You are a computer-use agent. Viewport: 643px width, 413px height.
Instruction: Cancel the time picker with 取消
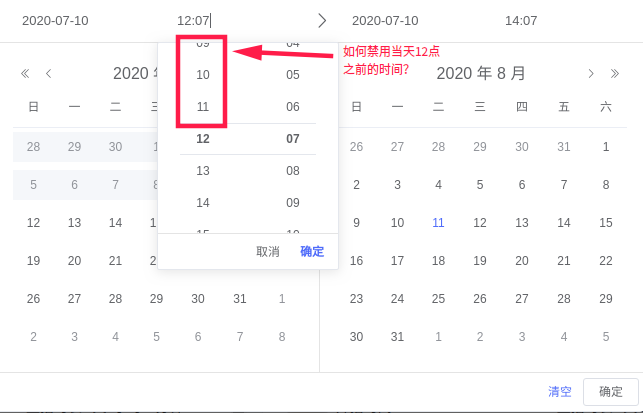click(268, 251)
